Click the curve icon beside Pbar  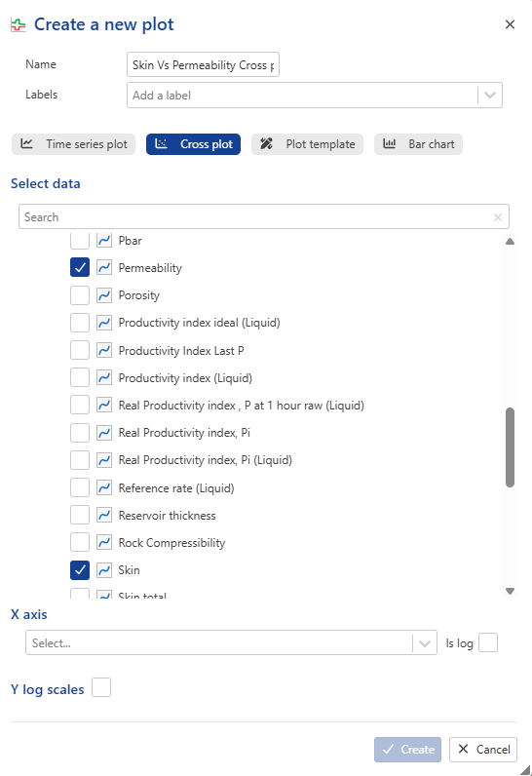pyautogui.click(x=104, y=241)
